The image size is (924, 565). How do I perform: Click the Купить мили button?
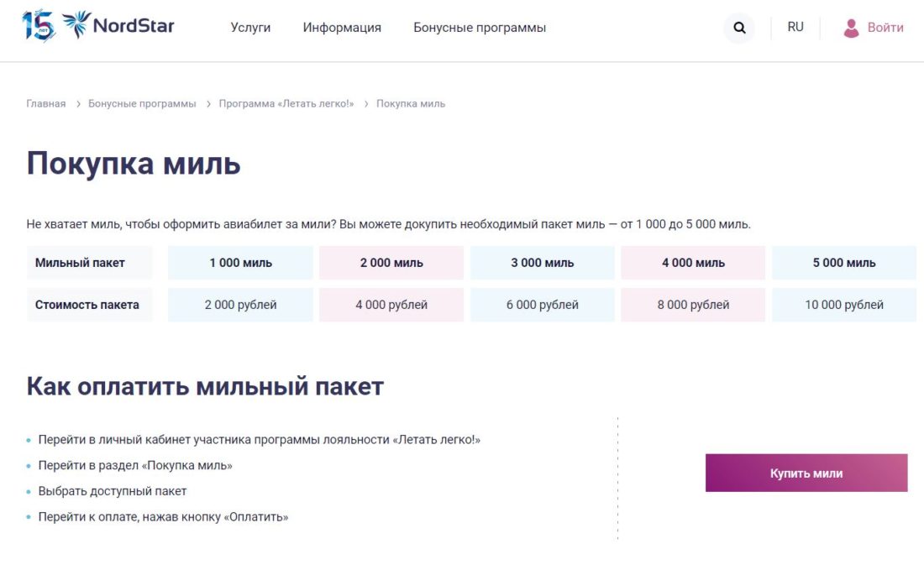pos(806,473)
